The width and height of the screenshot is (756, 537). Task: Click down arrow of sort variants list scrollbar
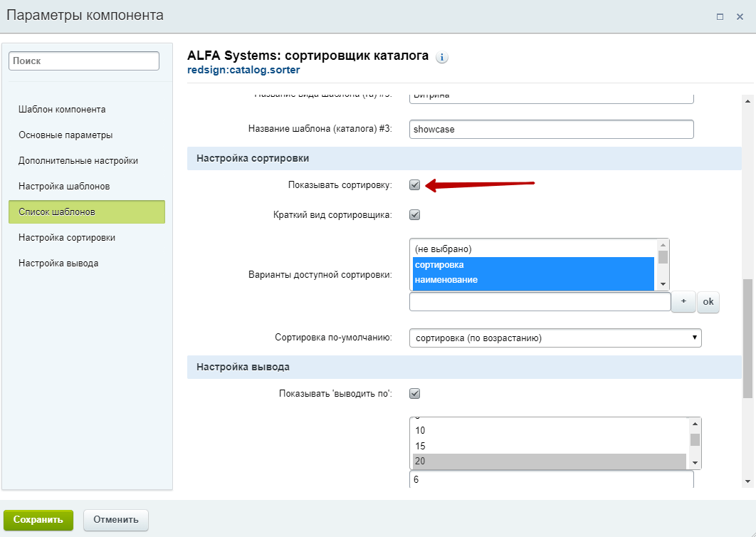[663, 284]
